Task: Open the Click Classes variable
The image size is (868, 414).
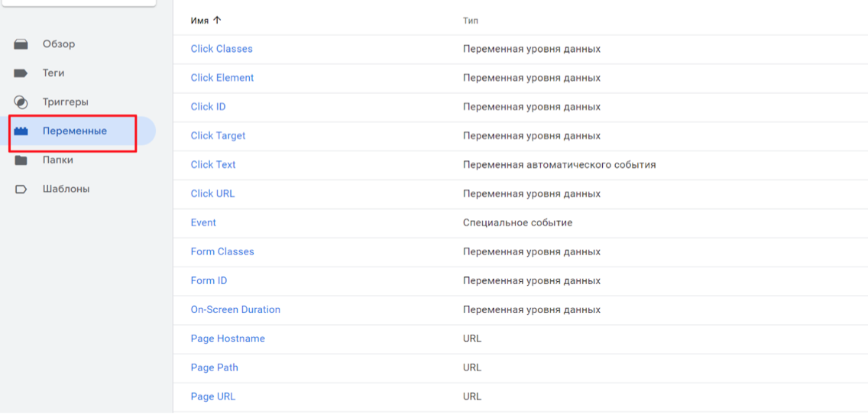Action: tap(222, 49)
